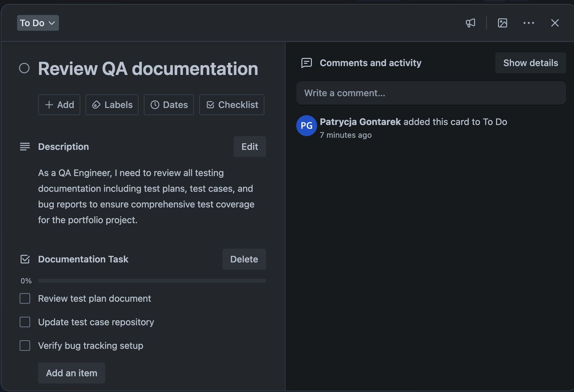Delete the Documentation Task checklist
The image size is (574, 392).
pyautogui.click(x=244, y=259)
